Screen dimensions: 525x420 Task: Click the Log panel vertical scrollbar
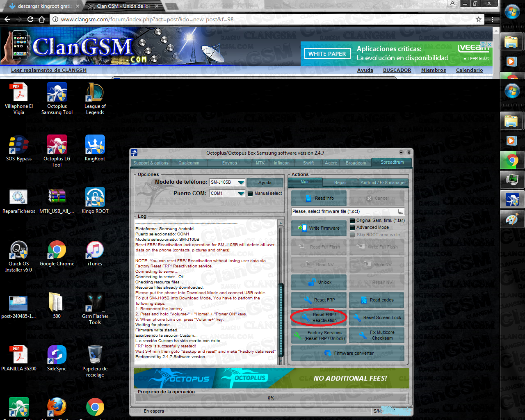point(281,292)
